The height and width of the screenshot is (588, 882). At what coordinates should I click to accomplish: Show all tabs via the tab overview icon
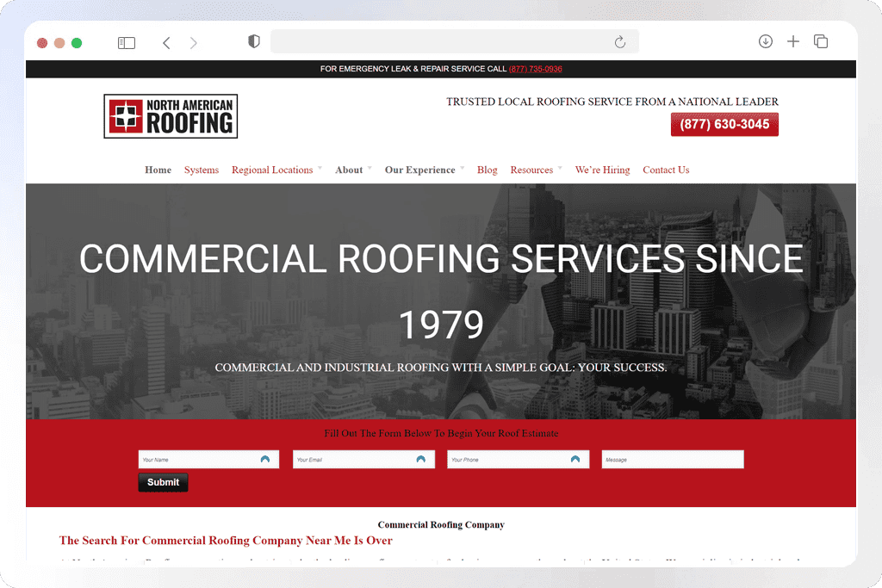820,41
